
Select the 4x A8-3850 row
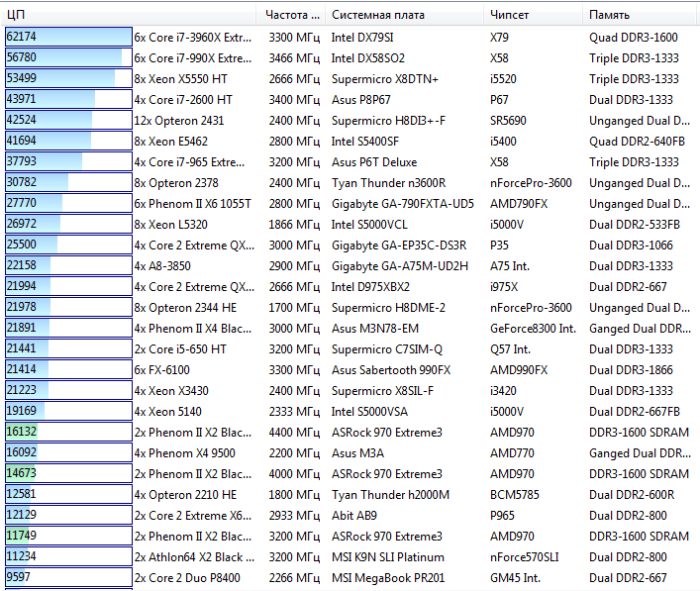350,266
